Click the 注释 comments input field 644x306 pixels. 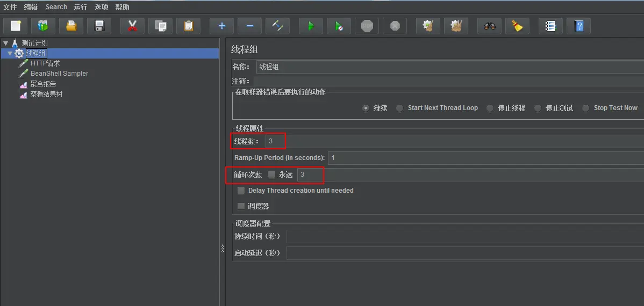tap(448, 81)
